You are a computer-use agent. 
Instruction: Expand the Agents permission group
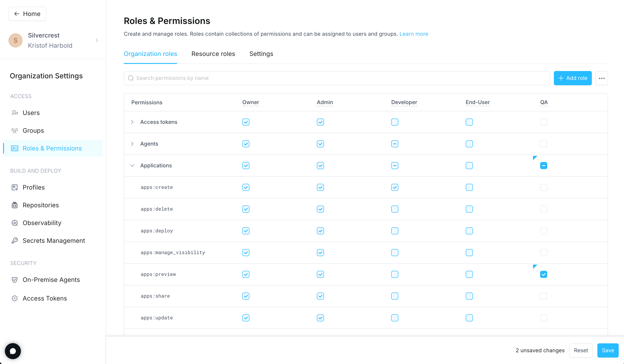(132, 144)
